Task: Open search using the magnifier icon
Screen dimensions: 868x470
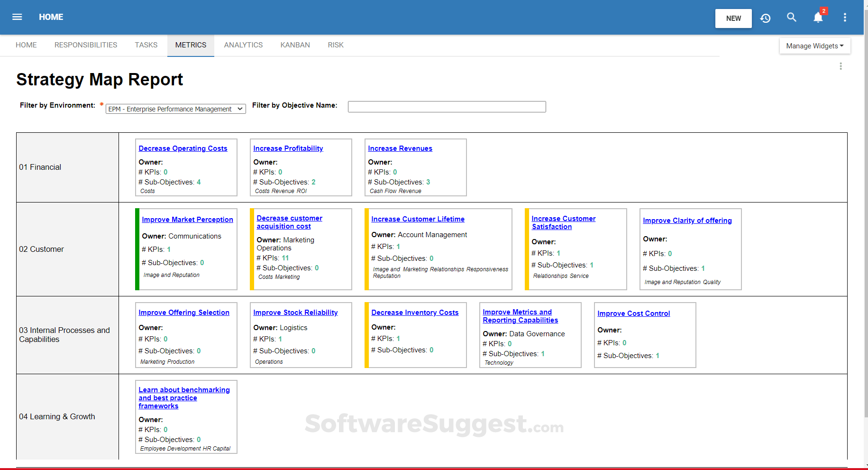Action: click(x=792, y=17)
